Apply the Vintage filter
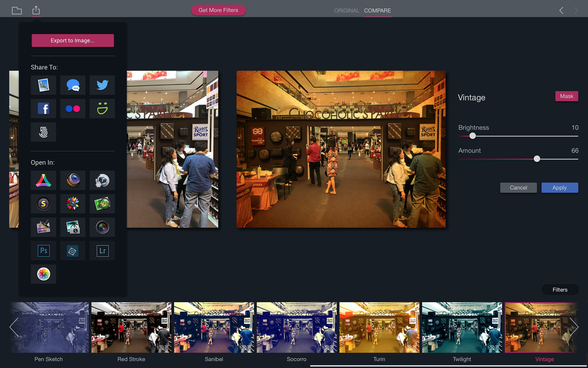 pos(560,188)
